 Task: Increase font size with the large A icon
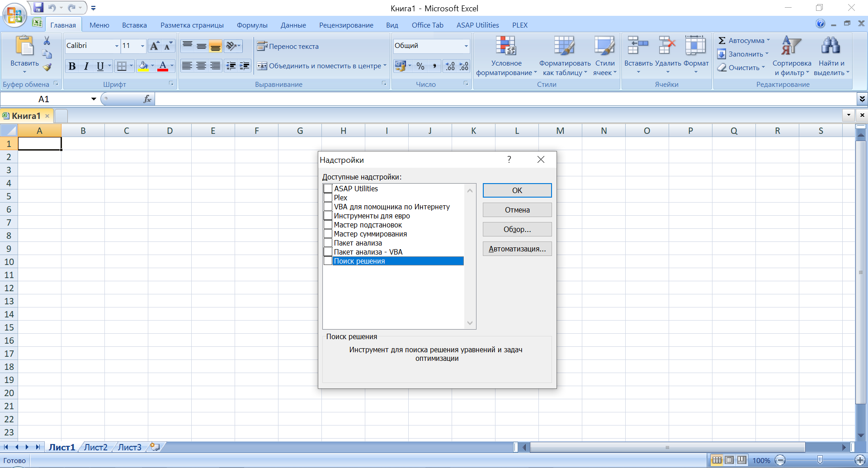pyautogui.click(x=154, y=46)
